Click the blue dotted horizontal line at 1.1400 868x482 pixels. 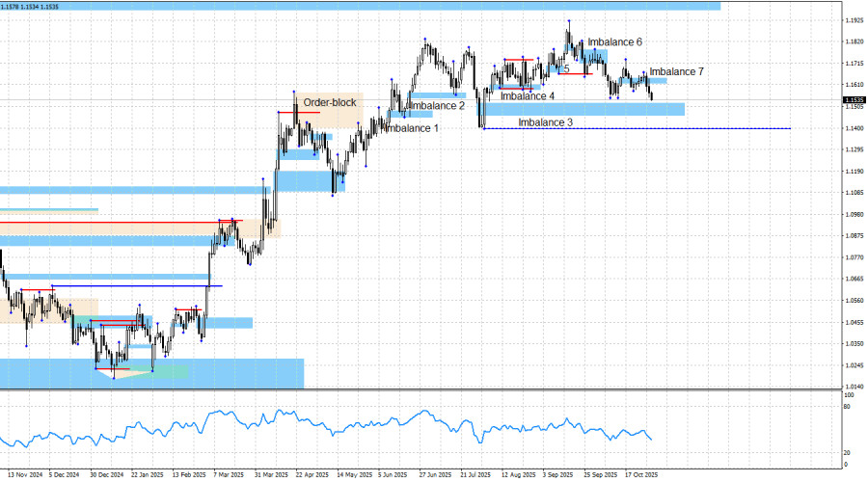pos(637,128)
